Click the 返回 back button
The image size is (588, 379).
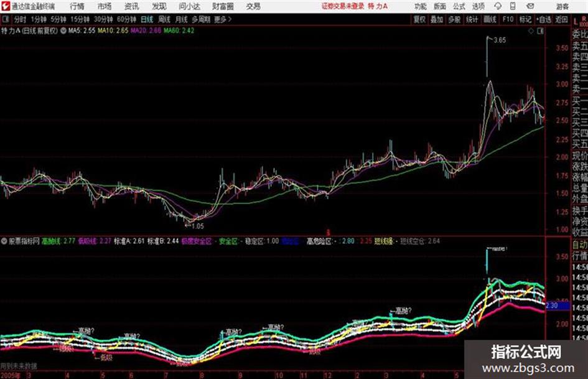coord(561,19)
